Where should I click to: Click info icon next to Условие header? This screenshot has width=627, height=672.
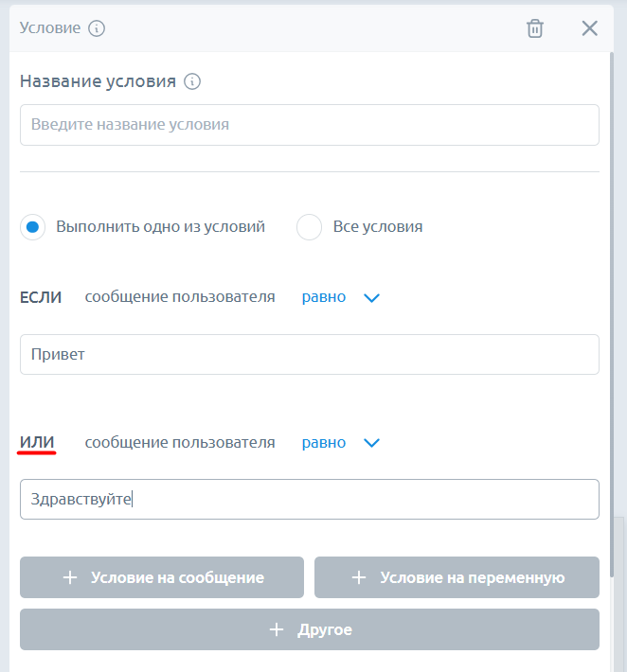(x=97, y=28)
